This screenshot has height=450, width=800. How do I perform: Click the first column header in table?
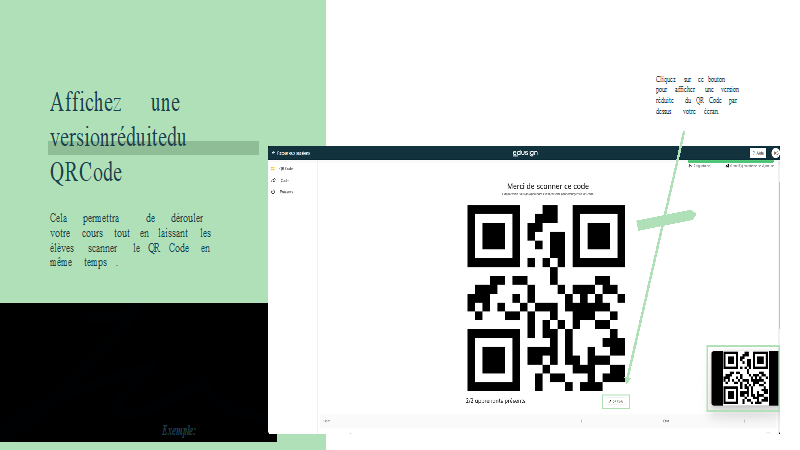coord(327,421)
